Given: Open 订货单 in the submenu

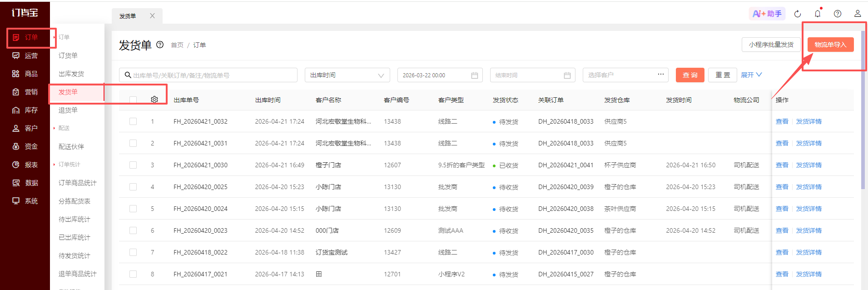Looking at the screenshot, I should 68,55.
